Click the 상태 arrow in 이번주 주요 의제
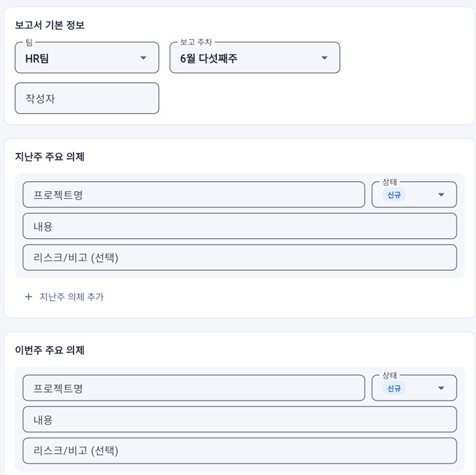 coord(441,388)
